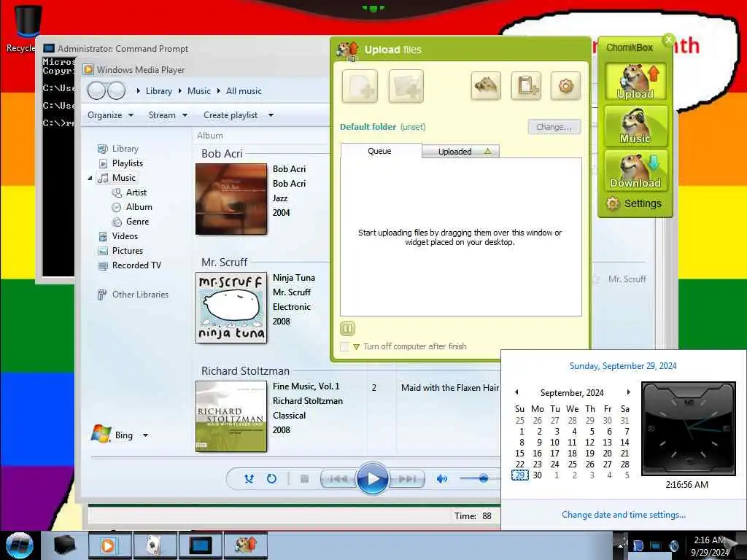Click September, 2024 calendar header

coord(572,393)
